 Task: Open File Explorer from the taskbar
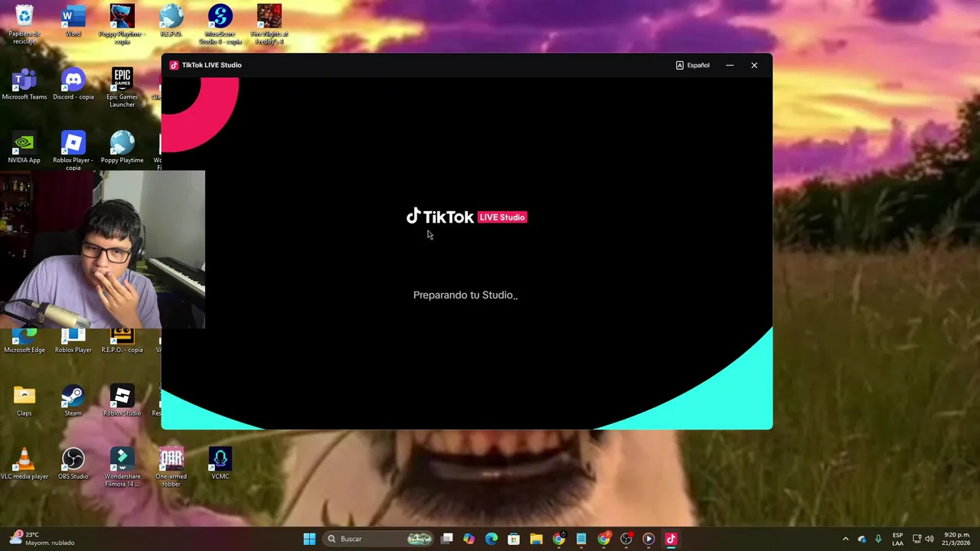536,539
